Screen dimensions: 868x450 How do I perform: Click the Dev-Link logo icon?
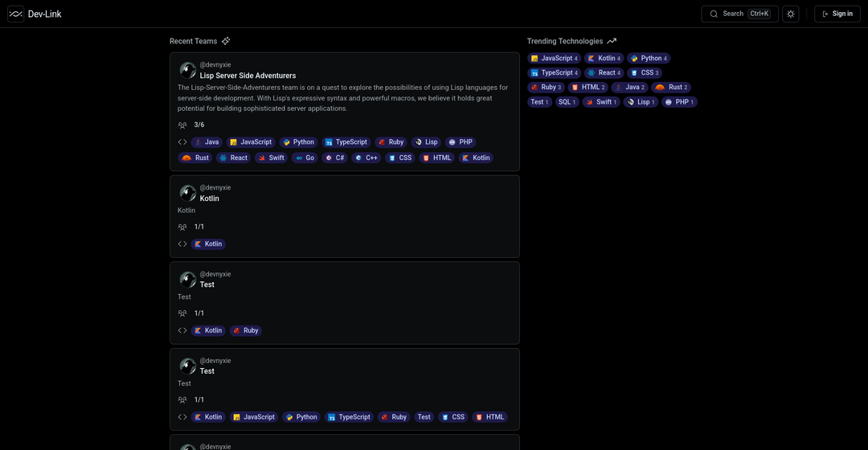tap(16, 14)
